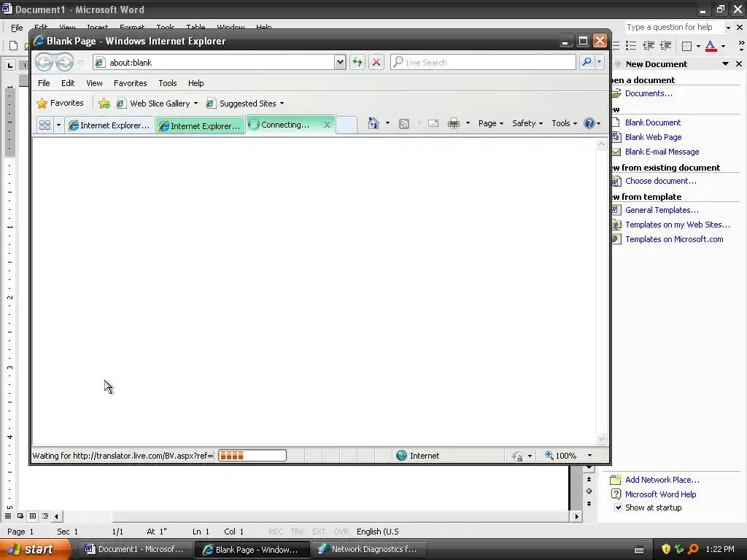Open Internet Explorer View menu
This screenshot has width=747, height=560.
point(94,83)
